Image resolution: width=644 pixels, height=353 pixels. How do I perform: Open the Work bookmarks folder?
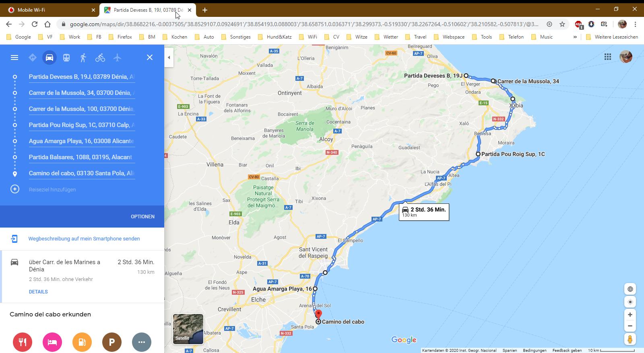coord(70,37)
